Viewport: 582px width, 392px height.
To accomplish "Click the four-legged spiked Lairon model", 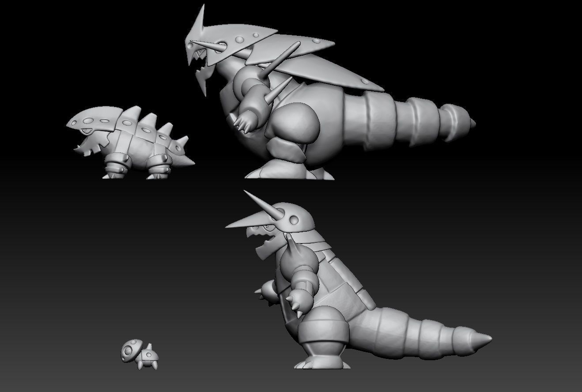I will coord(131,142).
